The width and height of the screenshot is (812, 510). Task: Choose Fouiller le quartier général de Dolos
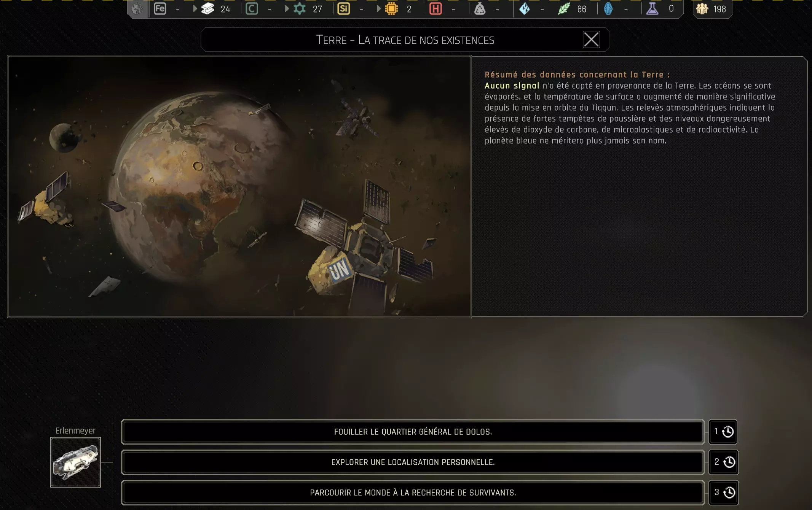coord(413,432)
